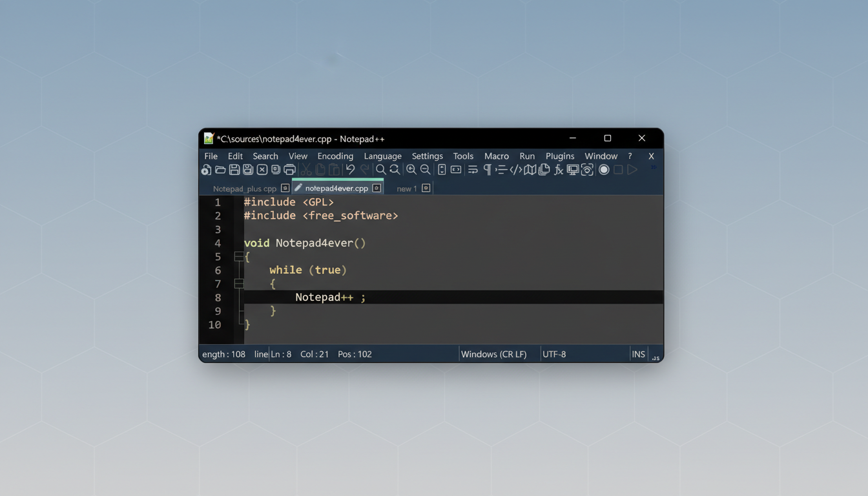Toggle show all characters paragraph icon
This screenshot has height=496, width=868.
(488, 169)
